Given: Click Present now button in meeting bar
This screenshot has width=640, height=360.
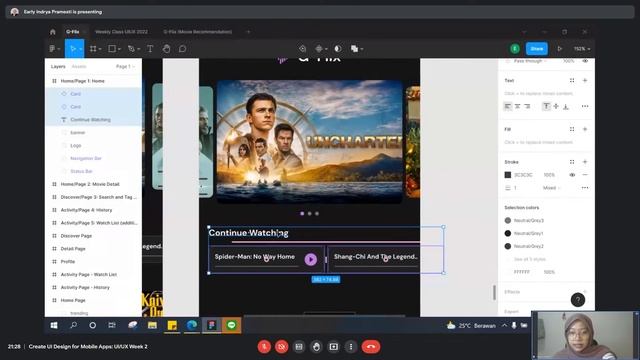Looking at the screenshot, I should [x=333, y=347].
